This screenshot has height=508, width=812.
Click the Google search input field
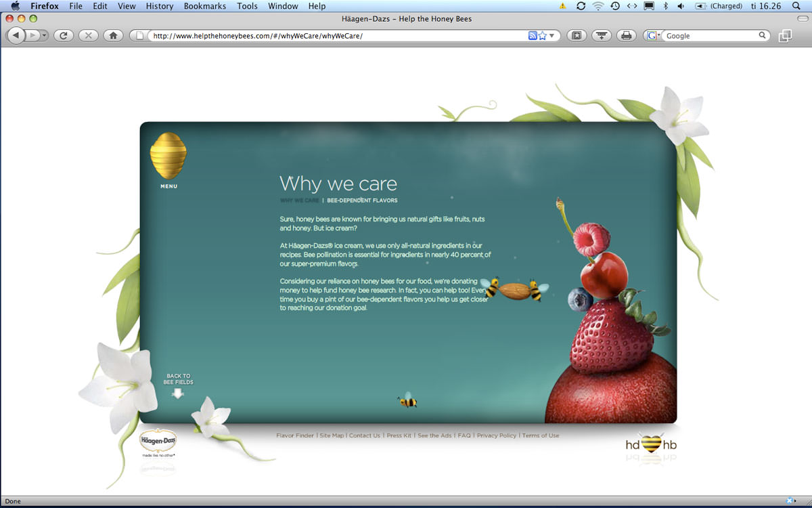pyautogui.click(x=710, y=36)
